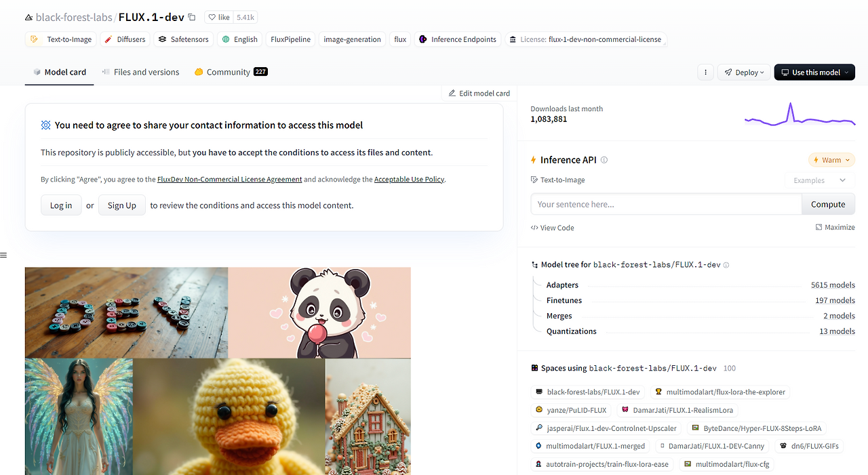This screenshot has height=475, width=868.
Task: Click the pencil icon on Edit model card
Action: [452, 93]
